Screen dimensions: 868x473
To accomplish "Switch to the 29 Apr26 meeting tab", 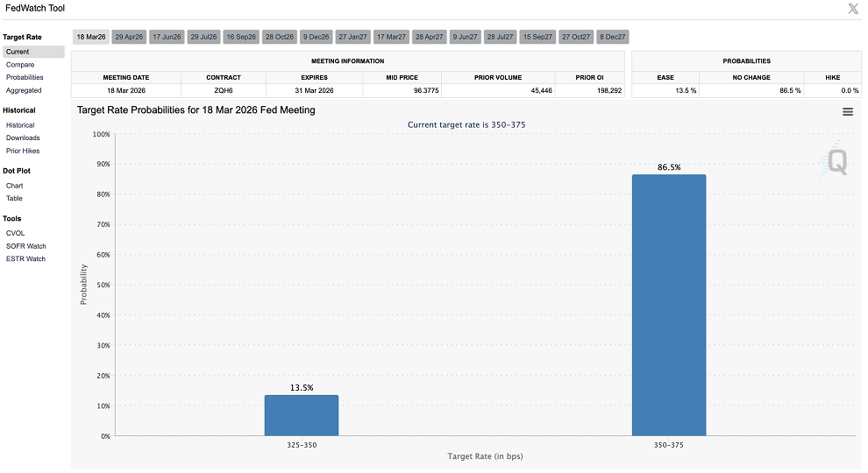I will (129, 37).
